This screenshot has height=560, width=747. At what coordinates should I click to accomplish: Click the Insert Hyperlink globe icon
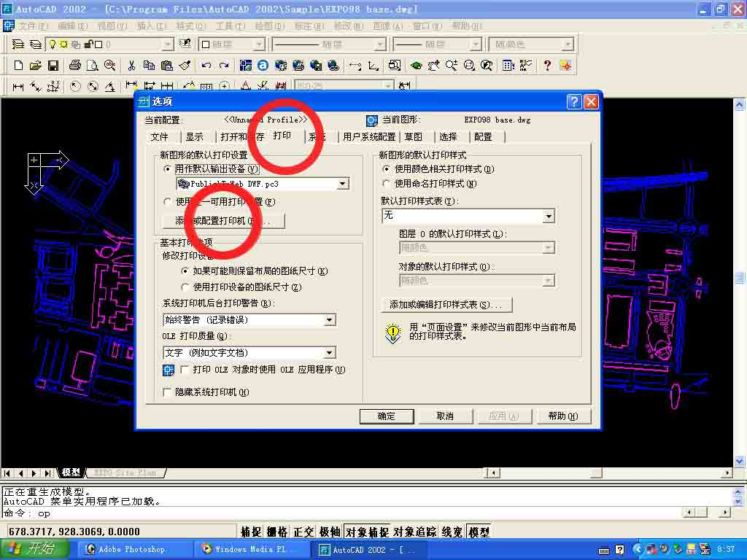point(333,65)
